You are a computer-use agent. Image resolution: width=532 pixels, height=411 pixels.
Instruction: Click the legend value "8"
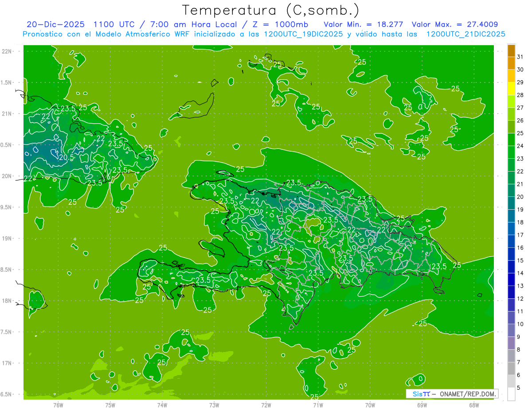coord(519,349)
